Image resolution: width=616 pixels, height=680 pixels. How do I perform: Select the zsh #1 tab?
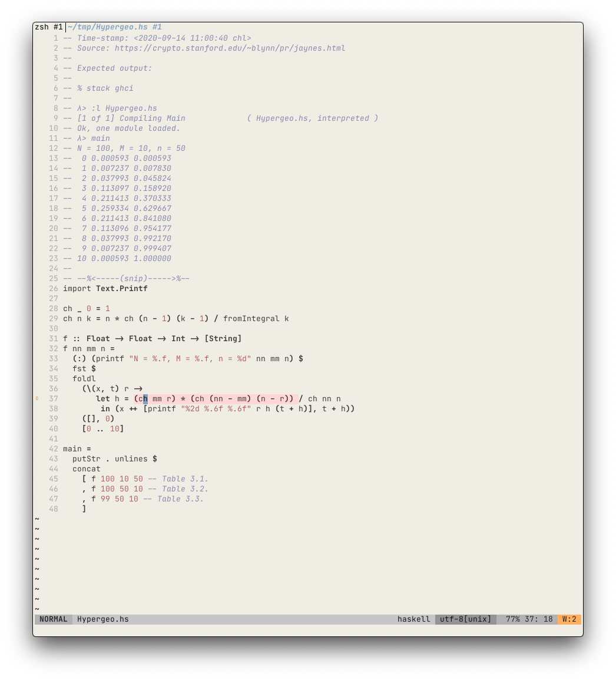pos(49,27)
